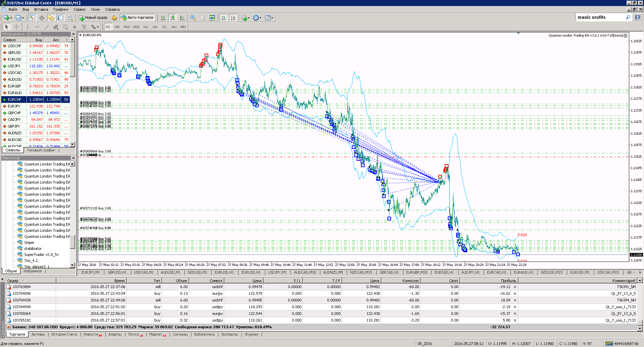Viewport: 644px width, 347px height.
Task: Open the Сервис menu
Action: coord(79,9)
